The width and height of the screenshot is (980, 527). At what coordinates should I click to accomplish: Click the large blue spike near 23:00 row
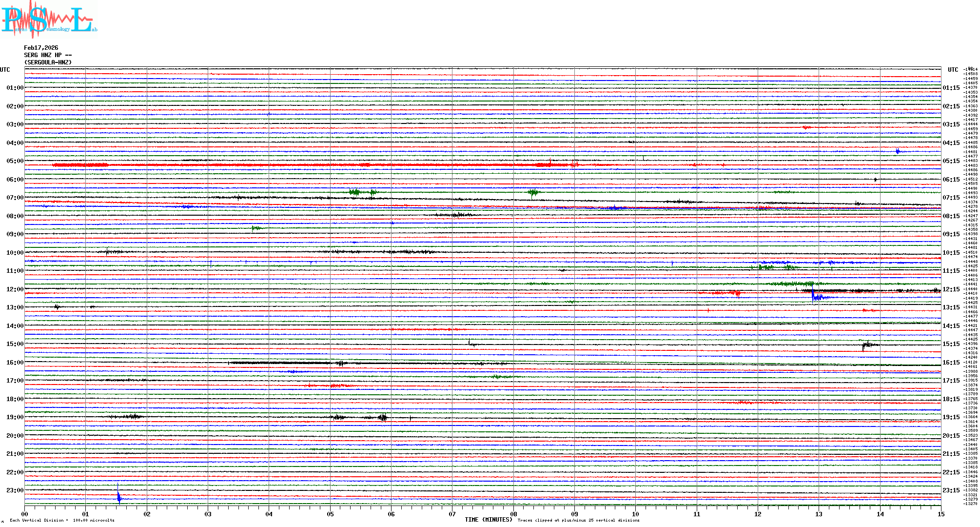point(118,497)
